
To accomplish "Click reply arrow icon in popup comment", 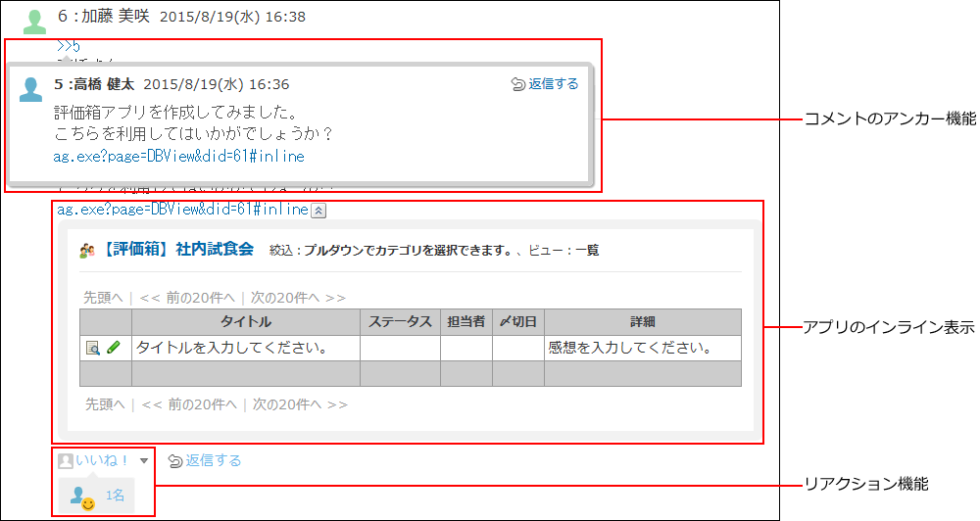I will (x=518, y=84).
